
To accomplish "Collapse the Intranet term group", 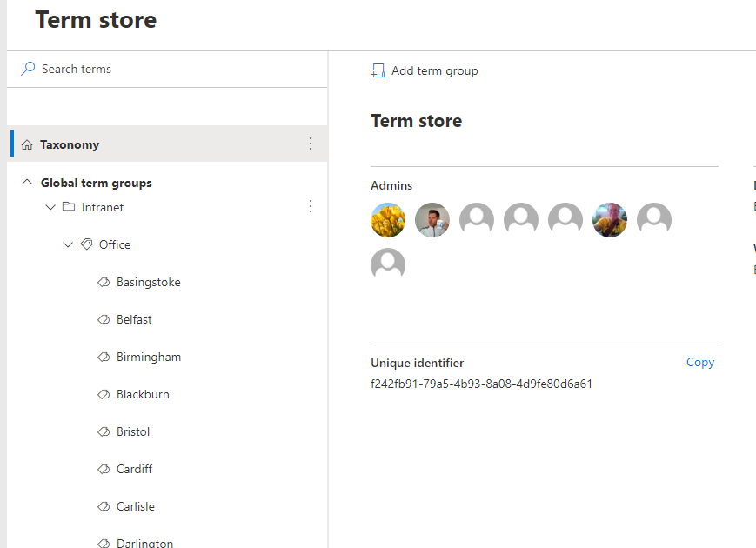I will pos(50,207).
